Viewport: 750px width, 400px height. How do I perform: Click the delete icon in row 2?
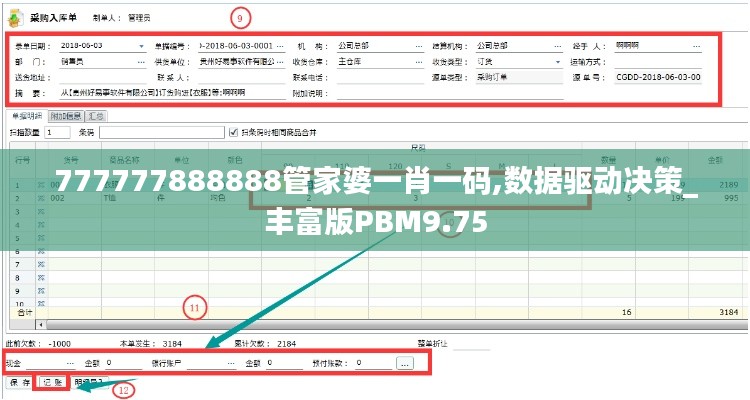[x=41, y=198]
